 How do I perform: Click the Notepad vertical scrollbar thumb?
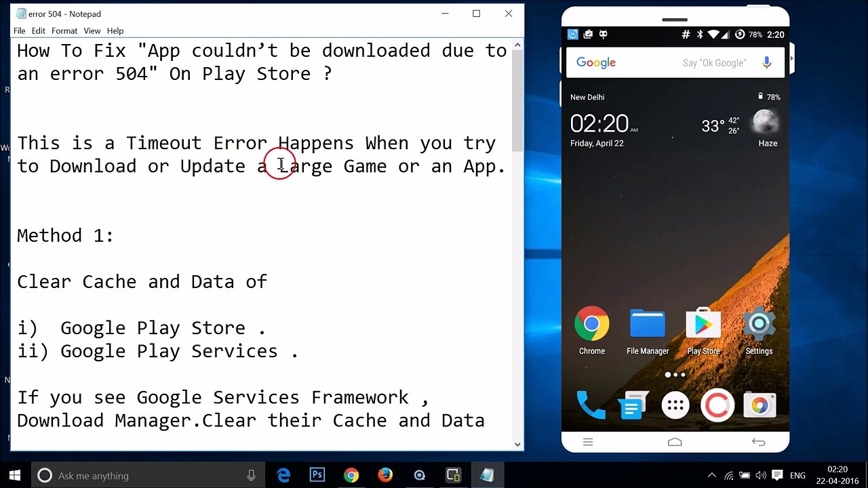[x=517, y=102]
